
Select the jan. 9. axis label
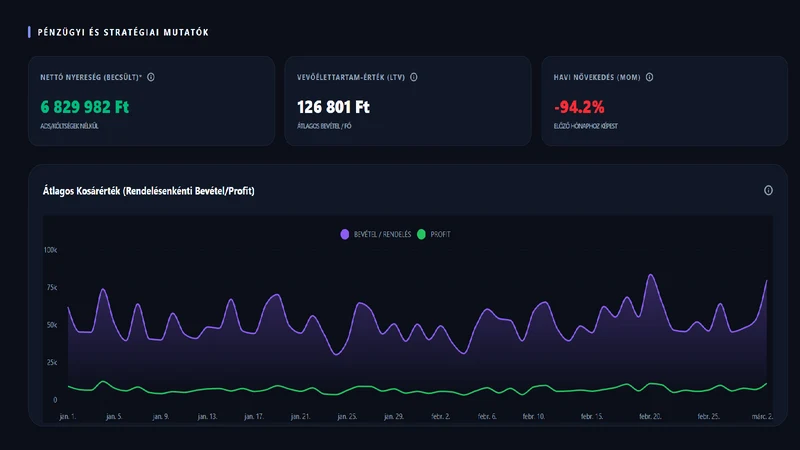pos(160,416)
